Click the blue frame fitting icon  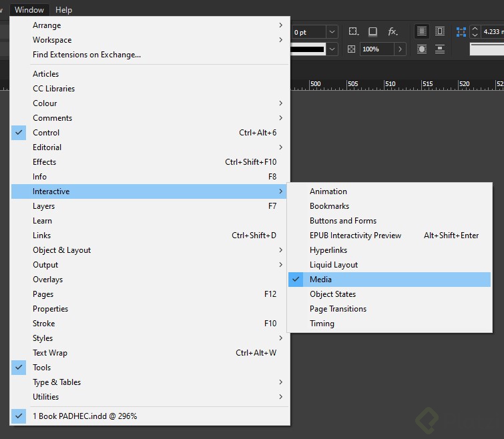[x=461, y=32]
